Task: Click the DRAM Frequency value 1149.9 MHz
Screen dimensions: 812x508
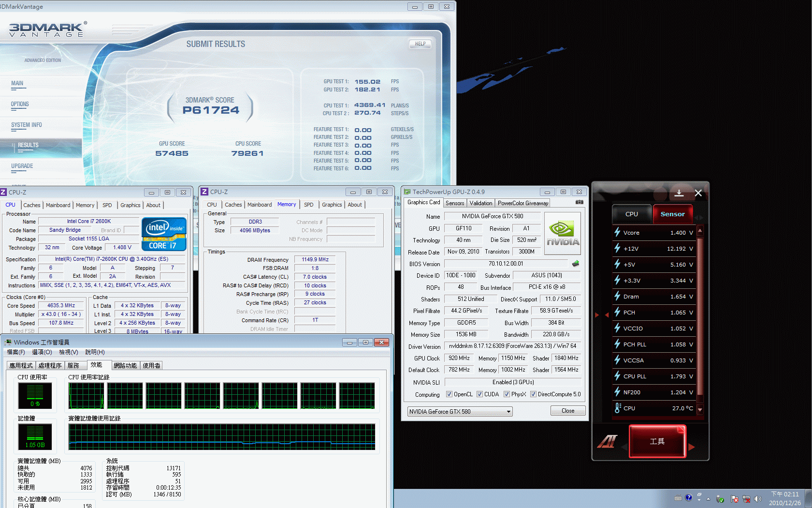Action: point(315,260)
